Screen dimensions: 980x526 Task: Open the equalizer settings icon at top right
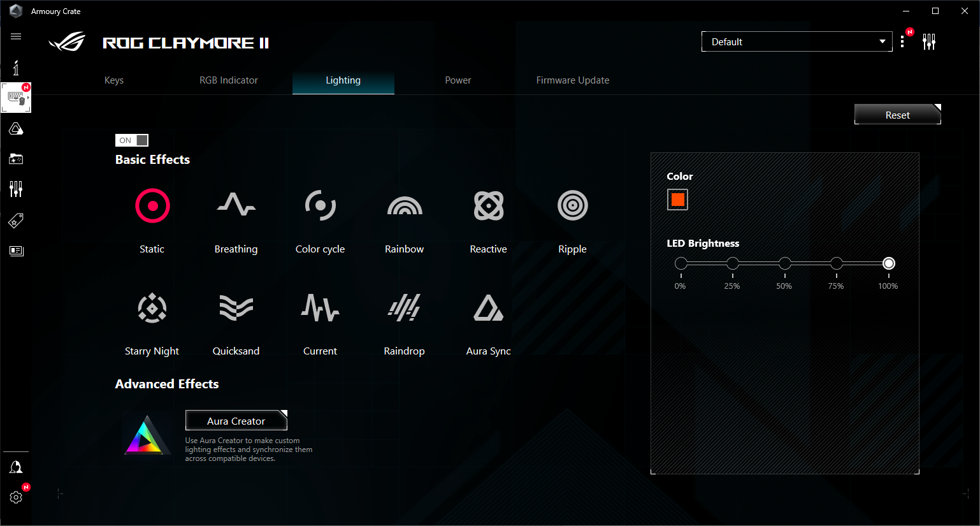click(x=929, y=42)
